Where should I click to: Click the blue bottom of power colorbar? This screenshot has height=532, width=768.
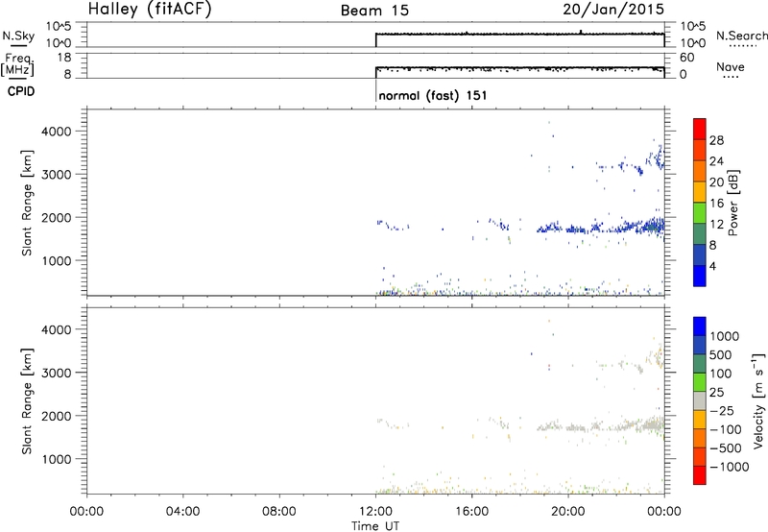700,276
